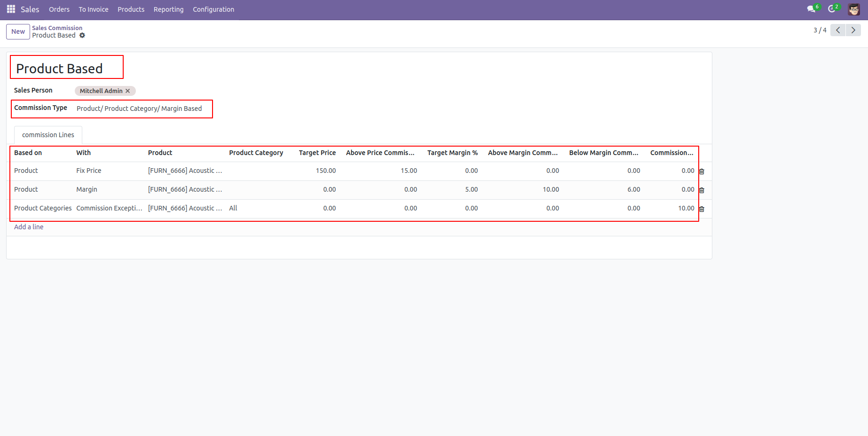868x436 pixels.
Task: Go to the previous record with the left chevron
Action: click(837, 30)
